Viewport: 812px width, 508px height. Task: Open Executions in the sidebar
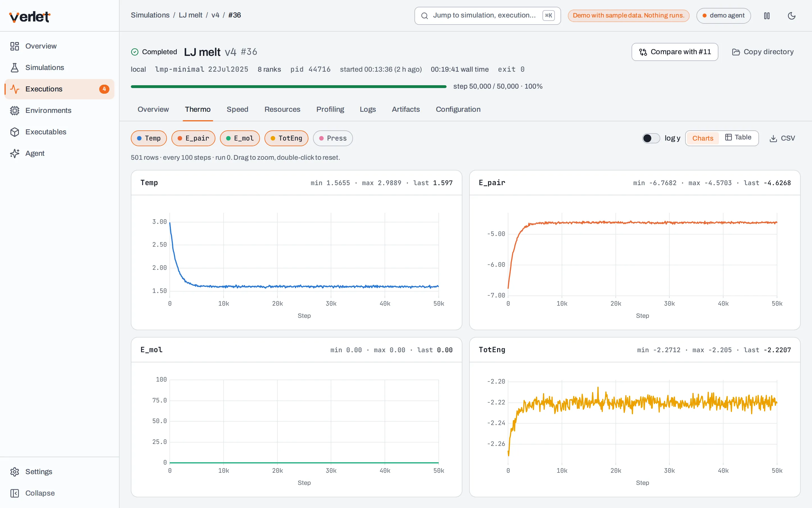pos(59,89)
